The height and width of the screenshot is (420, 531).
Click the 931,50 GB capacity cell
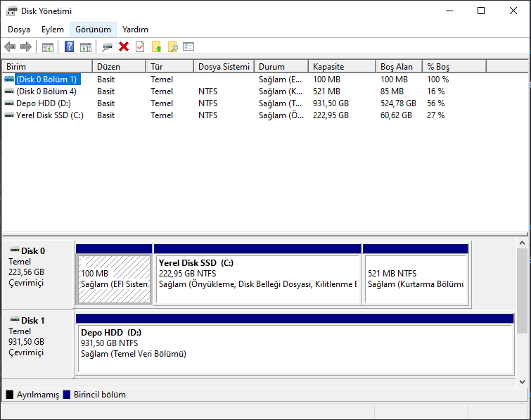(x=331, y=103)
